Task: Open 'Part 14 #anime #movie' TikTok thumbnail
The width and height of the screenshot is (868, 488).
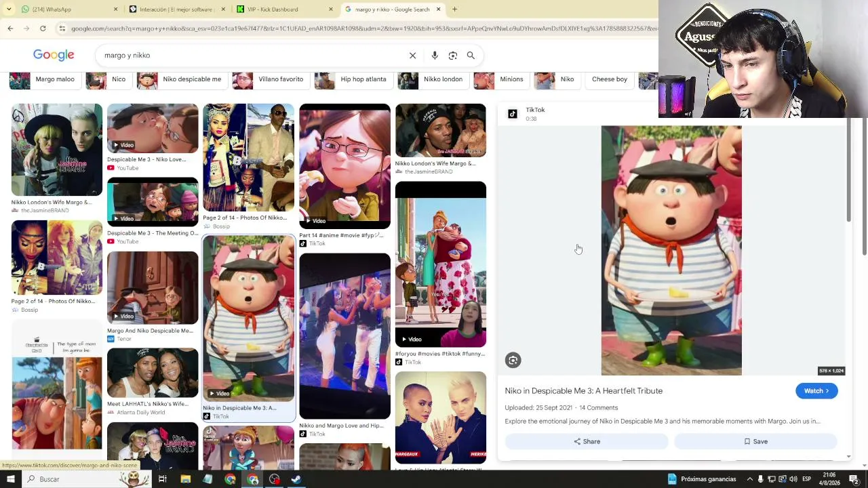Action: tap(344, 166)
